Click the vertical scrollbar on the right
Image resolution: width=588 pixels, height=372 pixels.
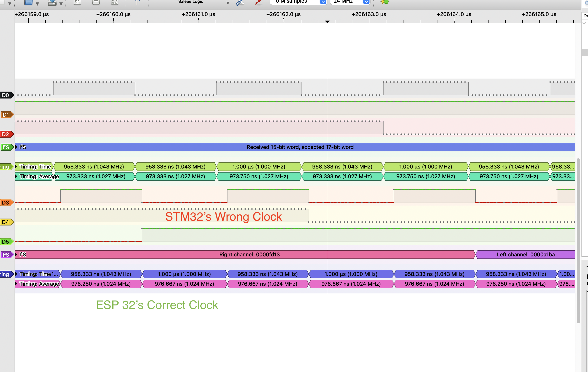[x=578, y=241]
